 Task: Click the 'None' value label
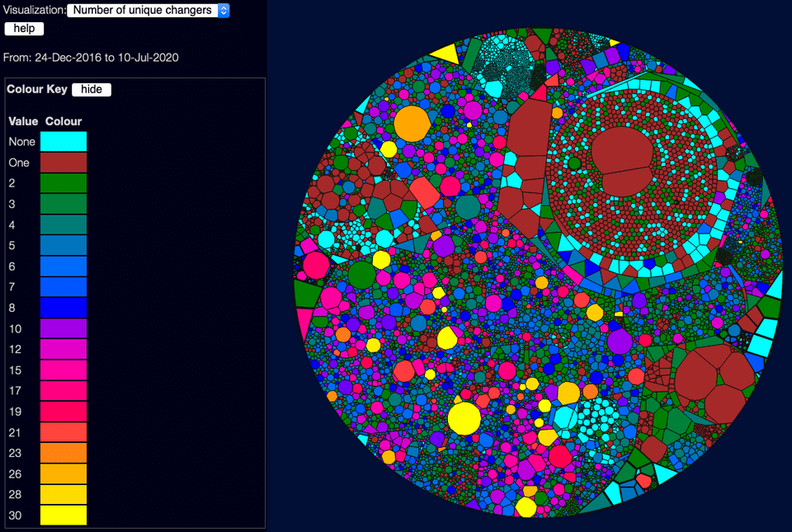(21, 142)
